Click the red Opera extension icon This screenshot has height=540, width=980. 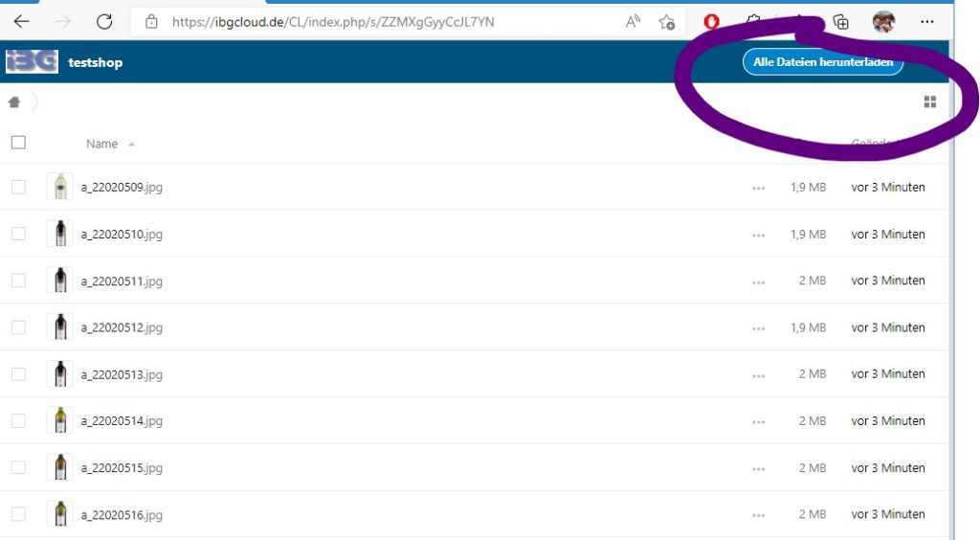point(712,22)
